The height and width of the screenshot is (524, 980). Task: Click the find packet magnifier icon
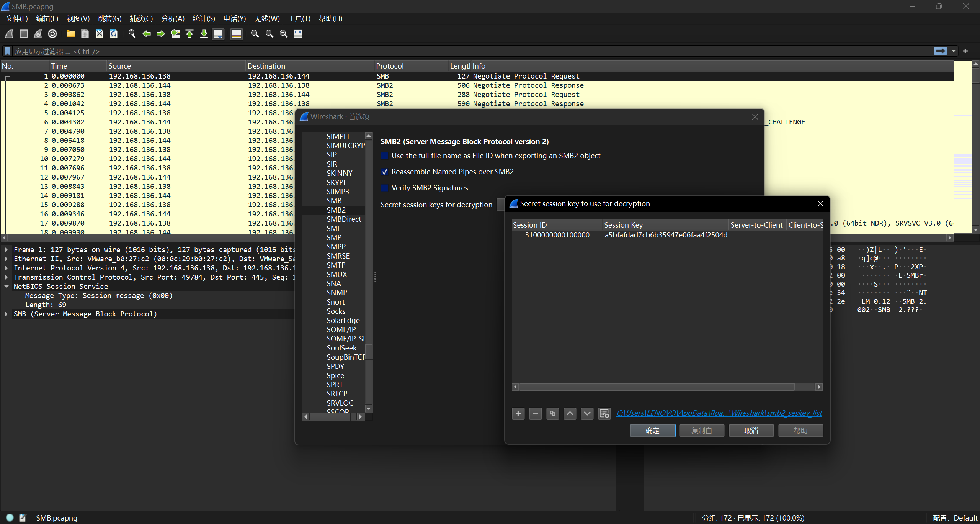tap(132, 34)
